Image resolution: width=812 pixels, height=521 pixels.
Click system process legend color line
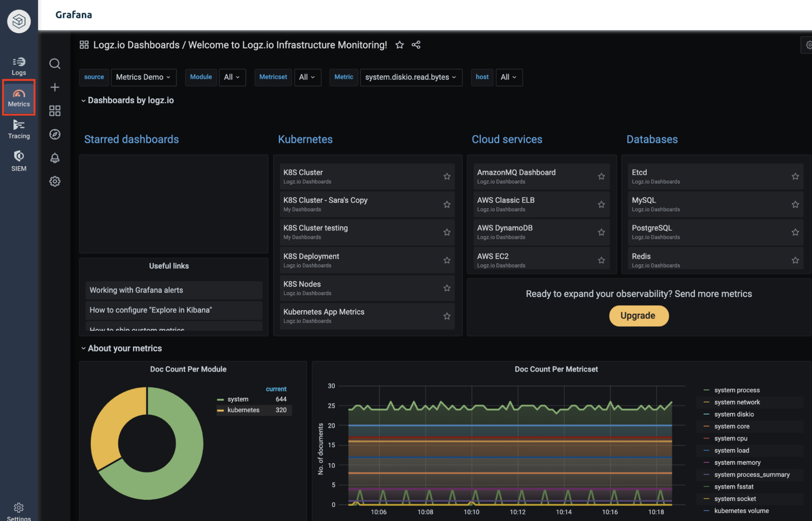[706, 390]
